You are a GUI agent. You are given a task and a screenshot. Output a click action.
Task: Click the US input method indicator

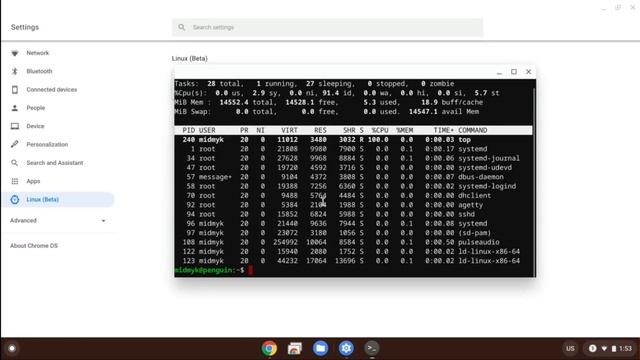tap(570, 349)
